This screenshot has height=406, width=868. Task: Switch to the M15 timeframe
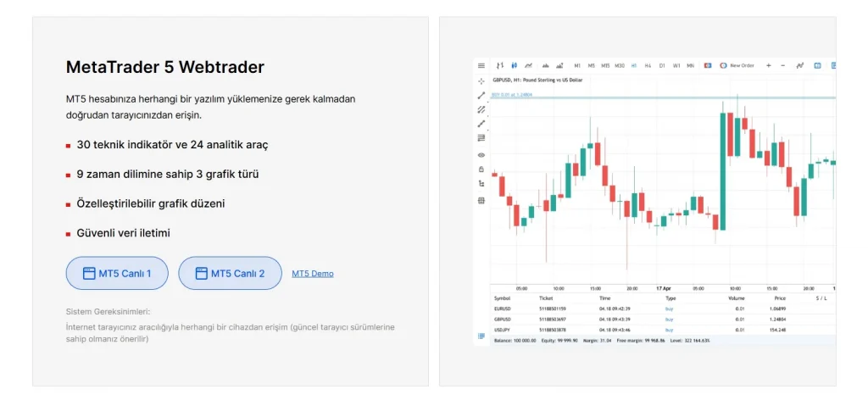pos(605,65)
